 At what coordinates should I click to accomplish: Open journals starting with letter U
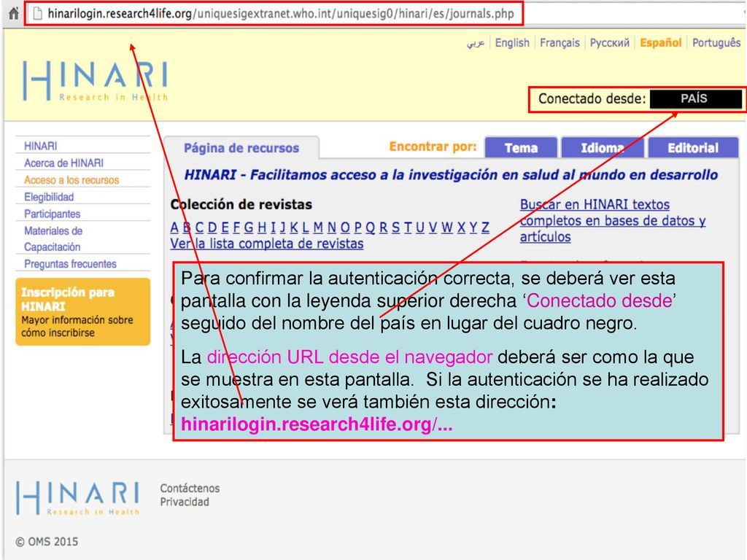coord(420,227)
